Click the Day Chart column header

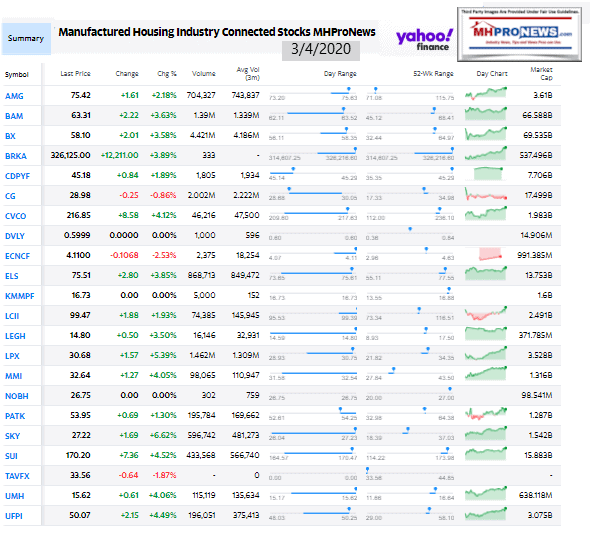coord(492,74)
